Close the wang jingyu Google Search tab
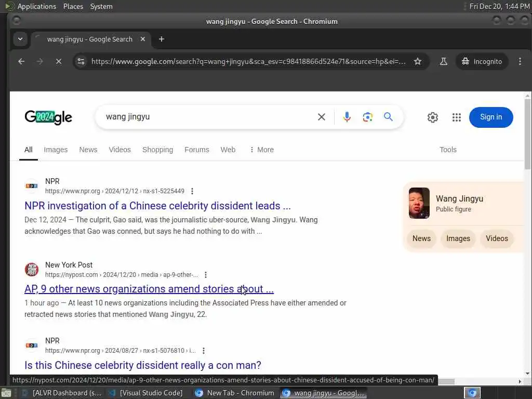 [x=143, y=39]
